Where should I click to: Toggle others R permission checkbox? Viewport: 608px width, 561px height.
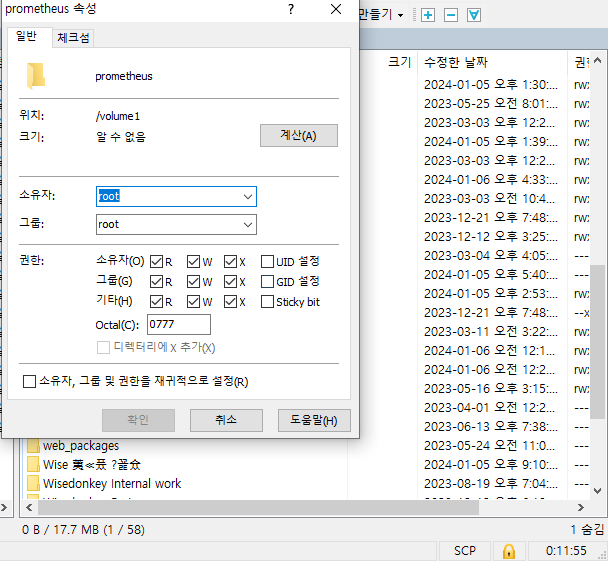coord(156,301)
